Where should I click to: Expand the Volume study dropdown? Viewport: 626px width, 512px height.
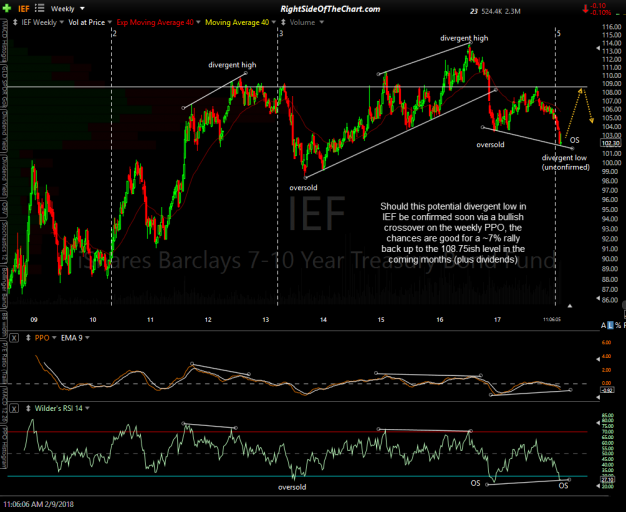(x=321, y=22)
